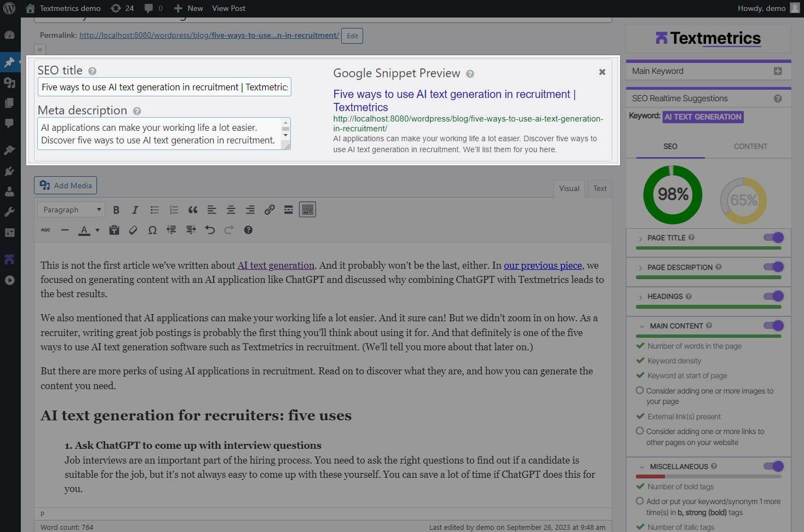Toggle the Page Title switch

pos(773,238)
